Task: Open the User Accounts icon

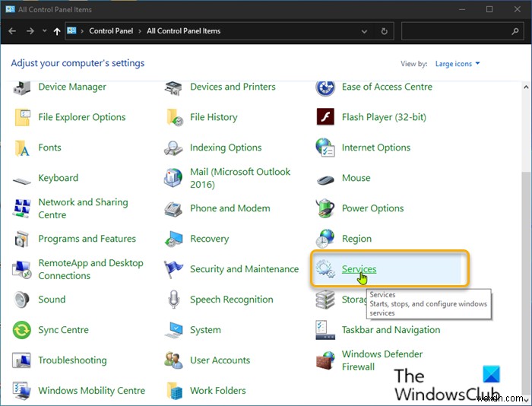Action: pyautogui.click(x=173, y=360)
